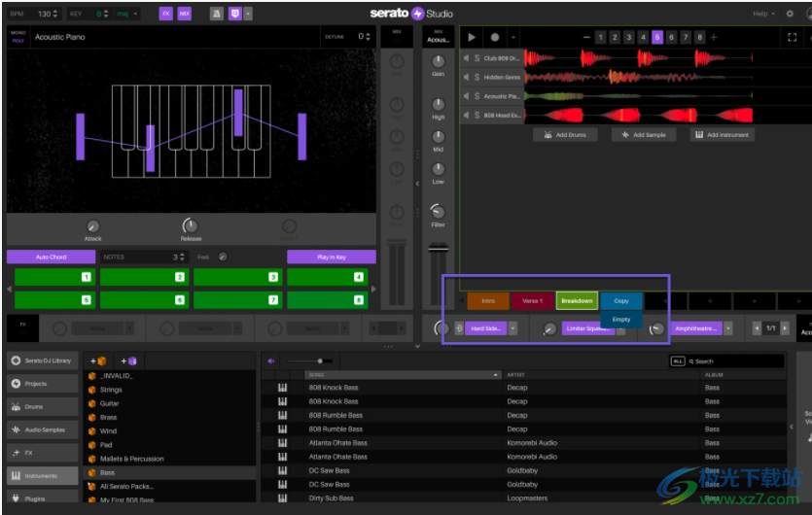Change the KEY B stepper arrows

point(106,14)
